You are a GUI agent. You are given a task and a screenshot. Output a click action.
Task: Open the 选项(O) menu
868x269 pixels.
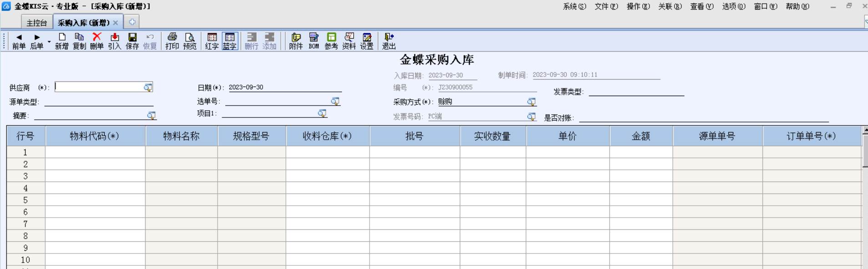pyautogui.click(x=734, y=6)
